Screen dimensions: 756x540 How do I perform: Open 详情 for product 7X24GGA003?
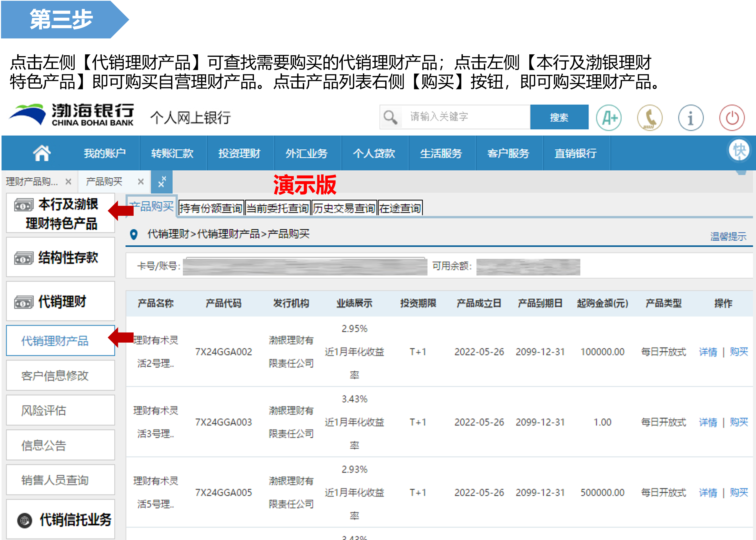(x=708, y=422)
